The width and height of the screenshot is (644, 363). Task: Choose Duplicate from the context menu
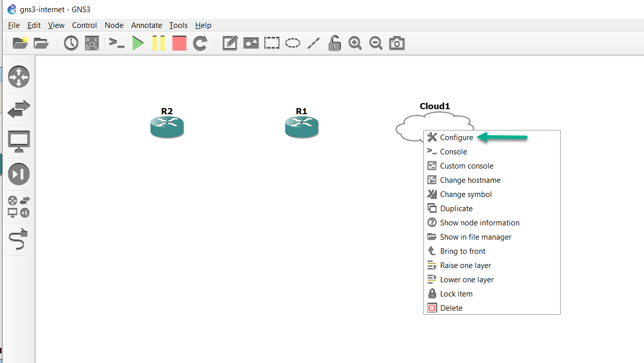pyautogui.click(x=492, y=209)
